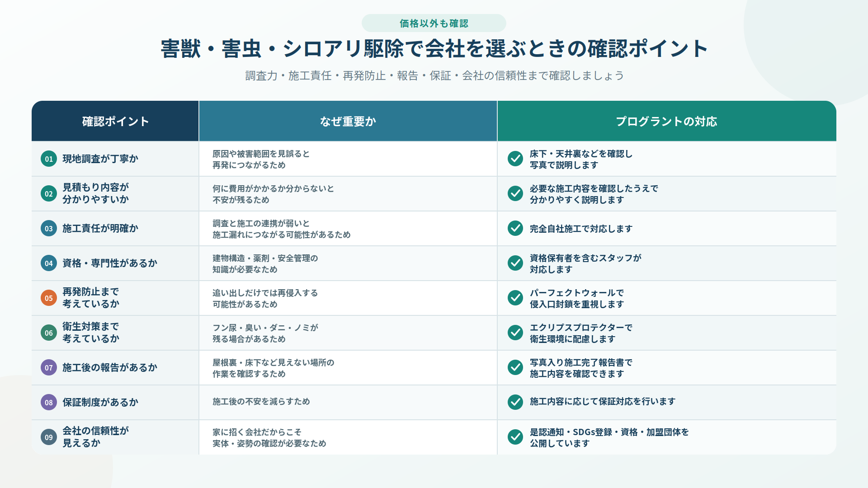Screen dimensions: 868x488
Task: Click the なぜ重要か column header
Action: coord(348,121)
